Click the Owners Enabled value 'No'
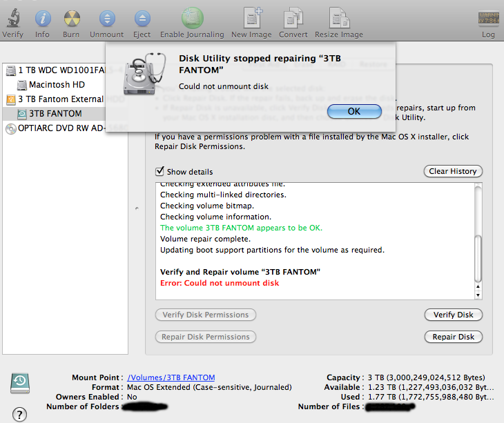The height and width of the screenshot is (423, 504). pos(132,397)
